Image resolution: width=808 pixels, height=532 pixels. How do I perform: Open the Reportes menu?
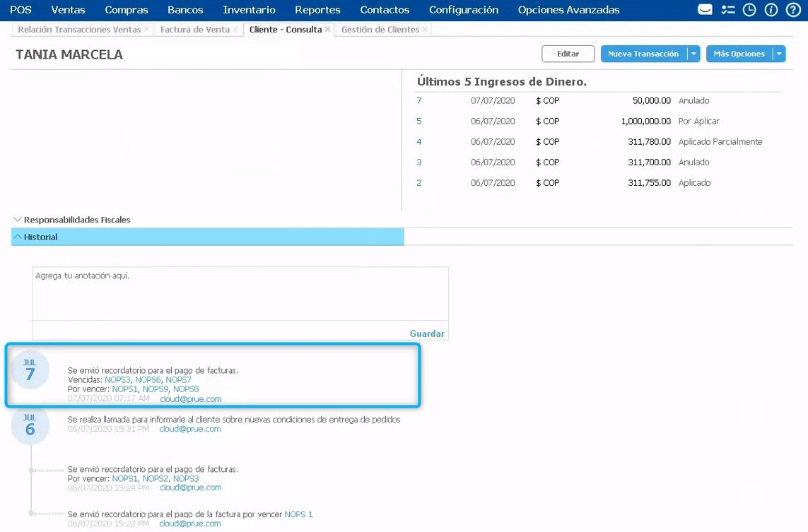point(317,10)
